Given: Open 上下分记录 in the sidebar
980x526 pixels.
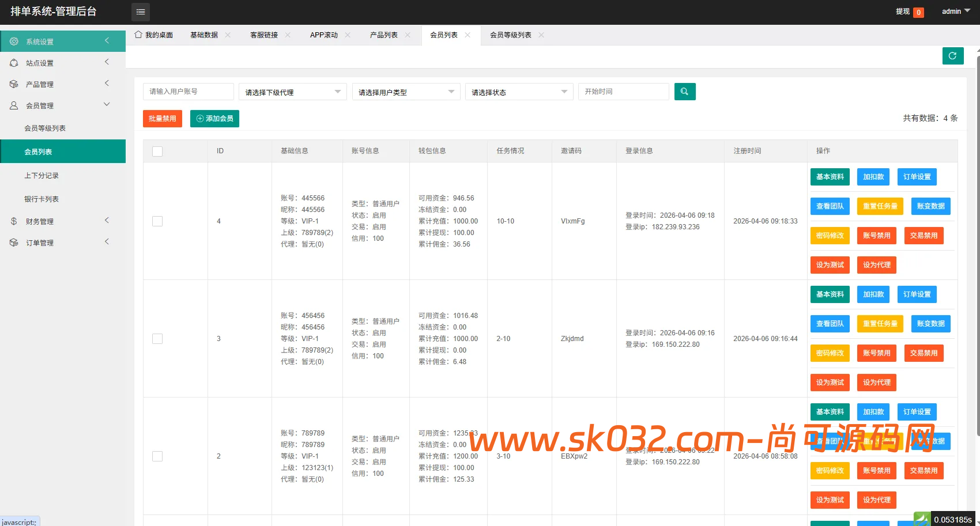Looking at the screenshot, I should click(63, 175).
